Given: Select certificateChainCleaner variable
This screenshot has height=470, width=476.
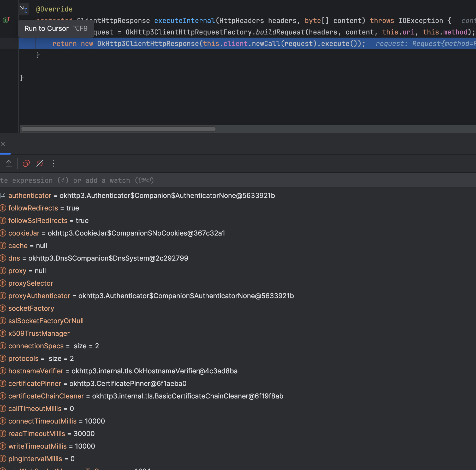Looking at the screenshot, I should coord(238,396).
